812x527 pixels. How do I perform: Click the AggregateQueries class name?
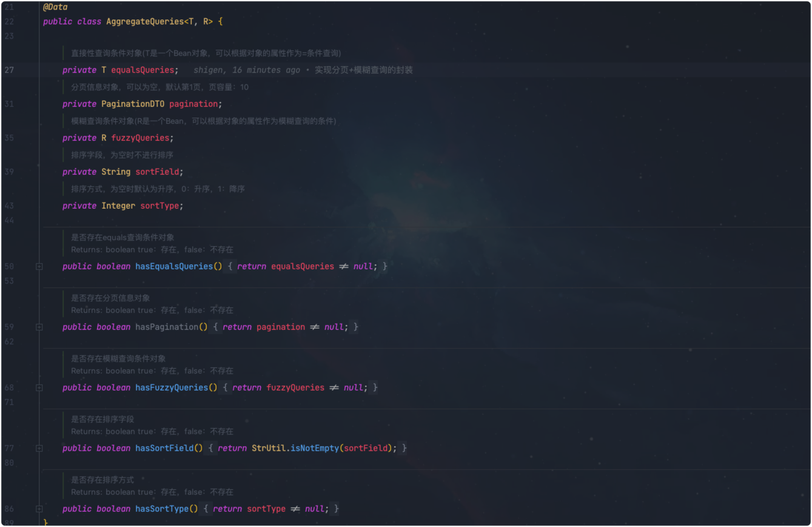click(x=145, y=22)
